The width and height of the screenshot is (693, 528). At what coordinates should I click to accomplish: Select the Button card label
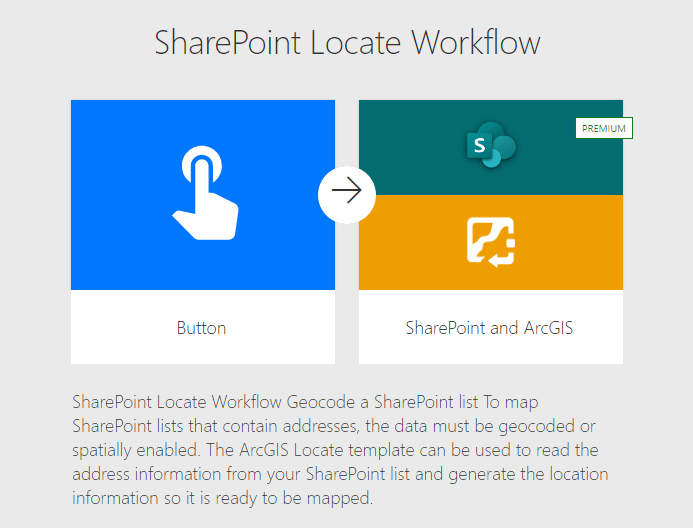202,328
